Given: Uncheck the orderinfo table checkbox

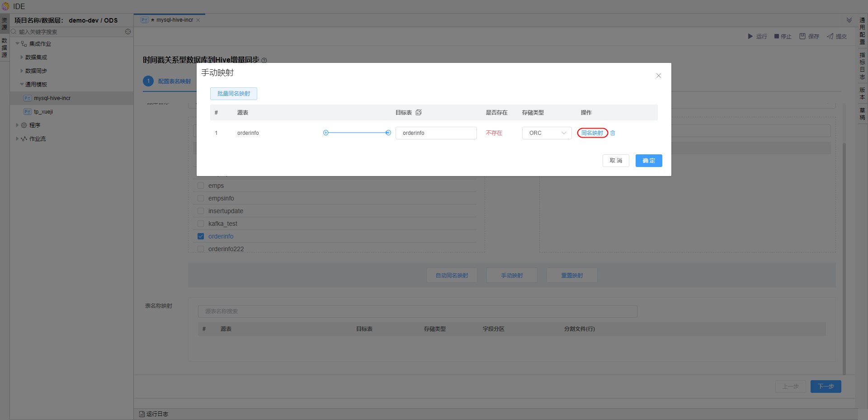Looking at the screenshot, I should coord(201,236).
